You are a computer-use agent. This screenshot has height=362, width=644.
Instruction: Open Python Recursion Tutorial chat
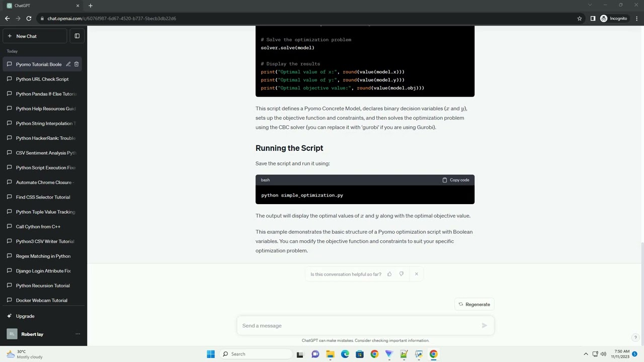point(43,286)
